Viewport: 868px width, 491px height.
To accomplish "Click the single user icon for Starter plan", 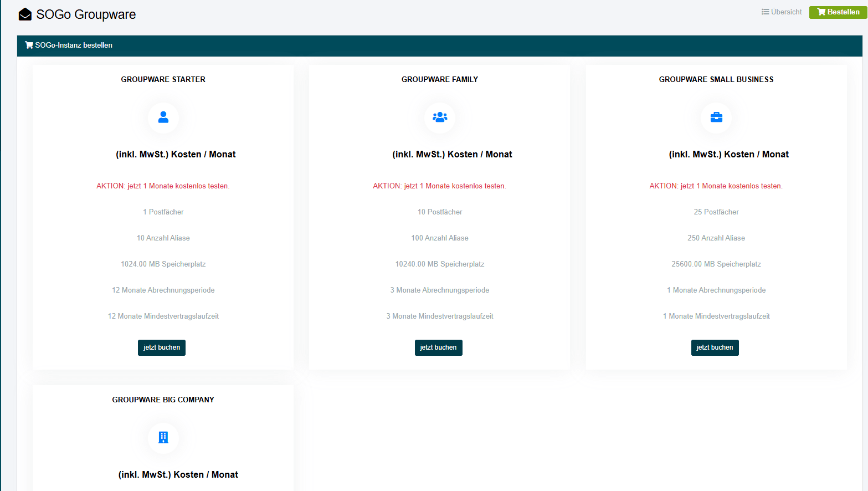I will coord(163,117).
